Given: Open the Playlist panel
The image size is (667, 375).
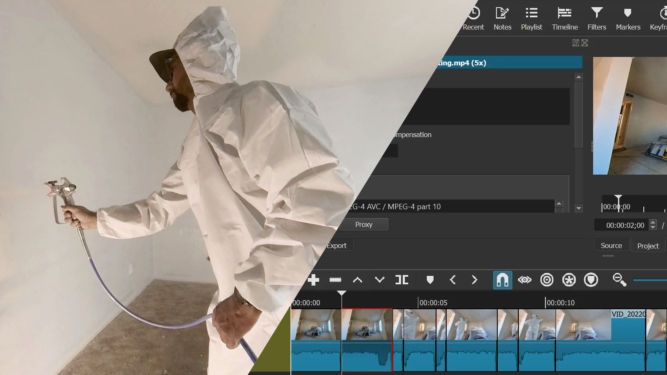Looking at the screenshot, I should tap(531, 19).
